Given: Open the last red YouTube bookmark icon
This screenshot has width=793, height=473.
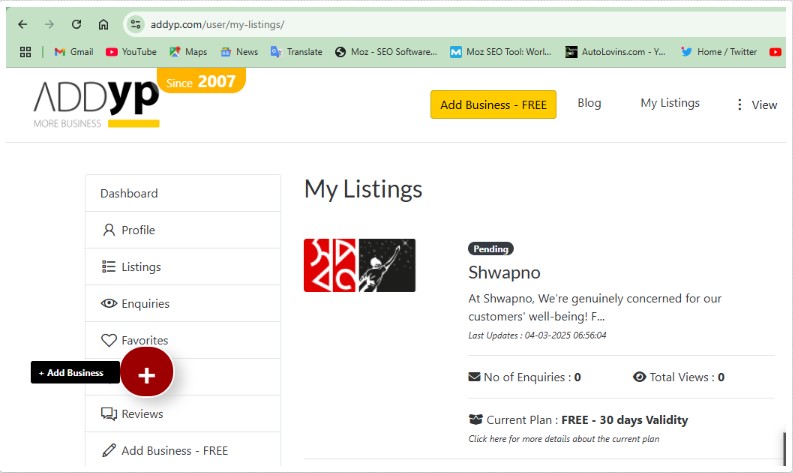Looking at the screenshot, I should [x=775, y=52].
